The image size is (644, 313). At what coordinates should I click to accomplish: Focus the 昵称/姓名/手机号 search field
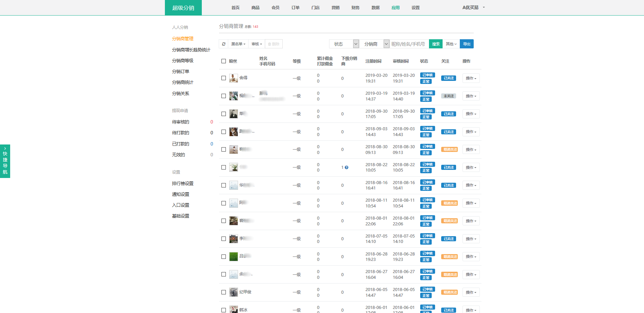tap(409, 44)
